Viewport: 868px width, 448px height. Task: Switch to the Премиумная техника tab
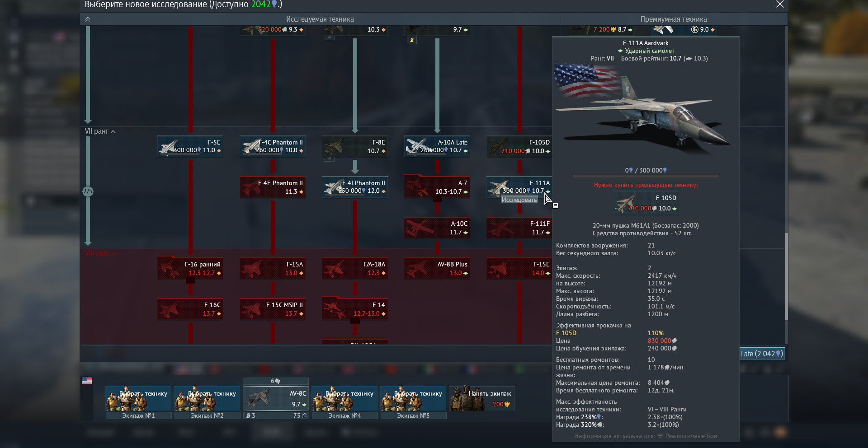[x=674, y=19]
